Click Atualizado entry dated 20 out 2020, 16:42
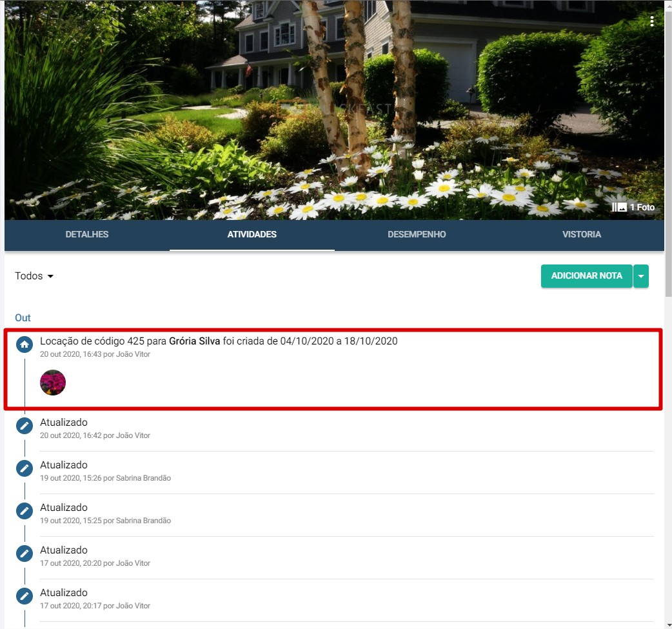 346,429
